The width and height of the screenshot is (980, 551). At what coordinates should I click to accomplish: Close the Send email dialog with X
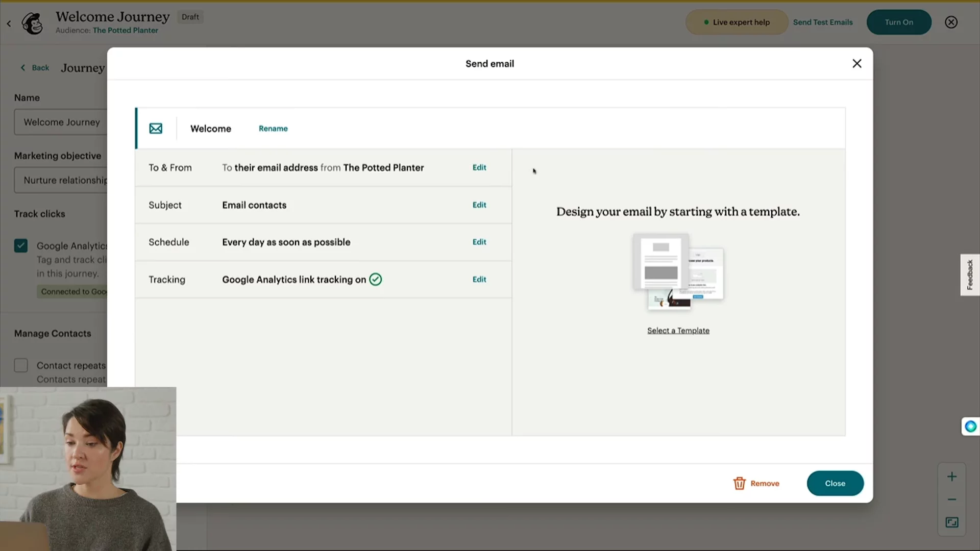click(856, 63)
